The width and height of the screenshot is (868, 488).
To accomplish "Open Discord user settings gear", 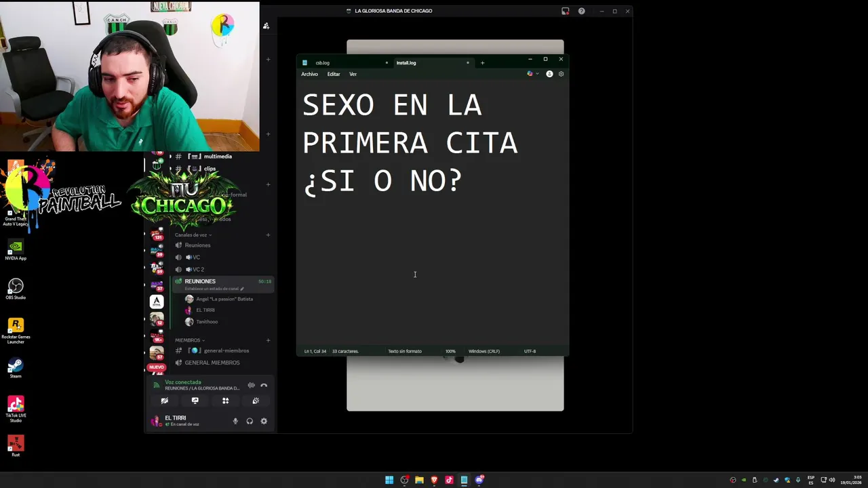I will (264, 421).
